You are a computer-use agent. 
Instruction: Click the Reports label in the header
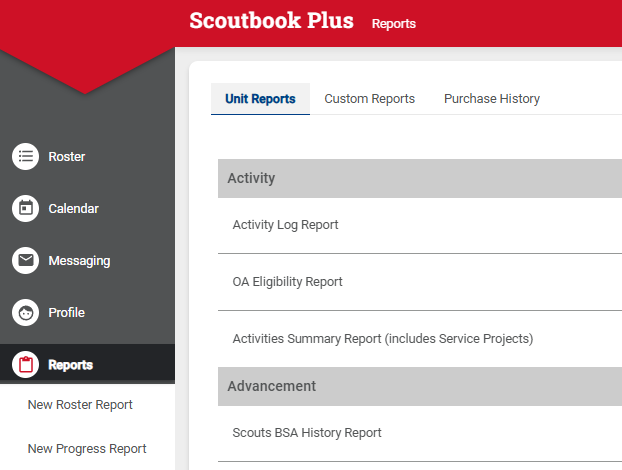(394, 24)
